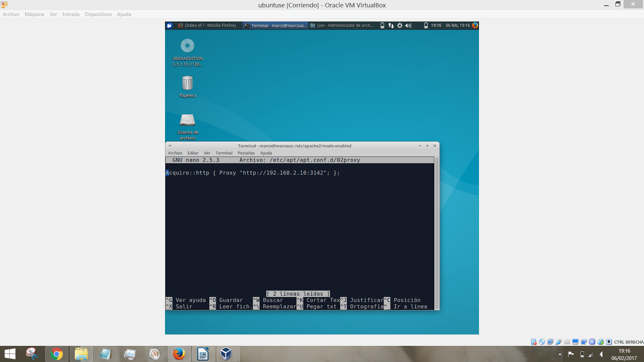Click the ^X Salir shortcut text
Screen dimensions: 644x362
coord(179,306)
